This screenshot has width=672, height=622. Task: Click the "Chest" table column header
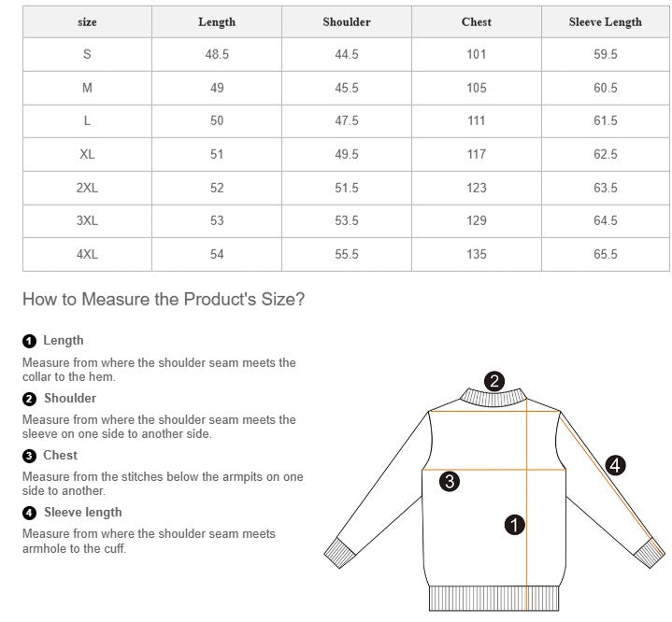click(477, 21)
